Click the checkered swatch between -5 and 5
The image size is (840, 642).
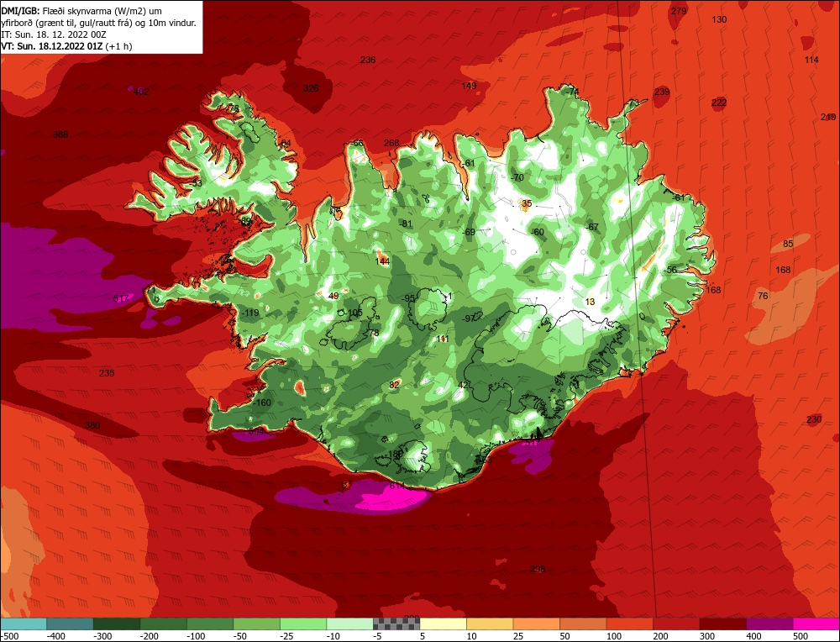(396, 624)
